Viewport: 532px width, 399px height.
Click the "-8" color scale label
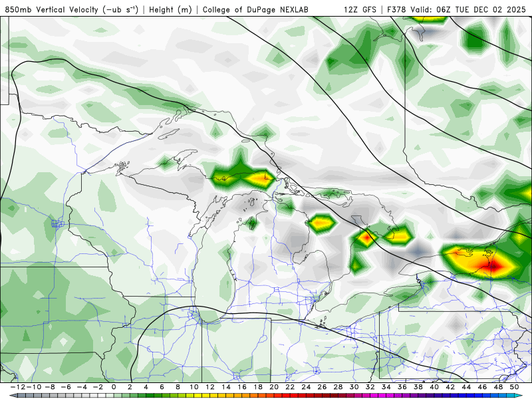[x=49, y=387]
